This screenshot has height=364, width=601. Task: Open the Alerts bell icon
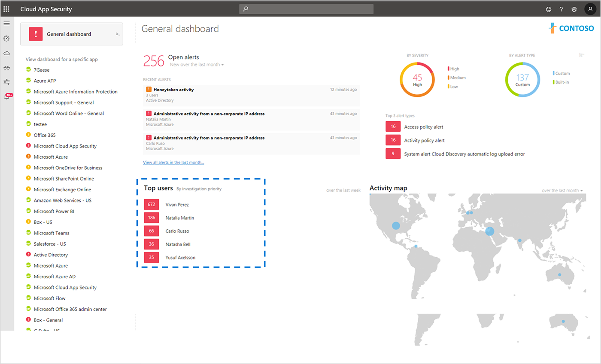(6, 96)
